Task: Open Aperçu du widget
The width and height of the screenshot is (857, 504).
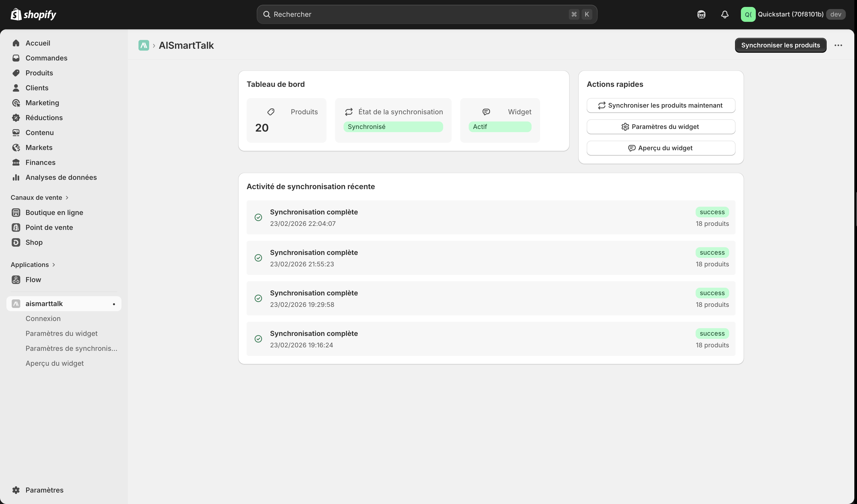Action: pos(660,148)
